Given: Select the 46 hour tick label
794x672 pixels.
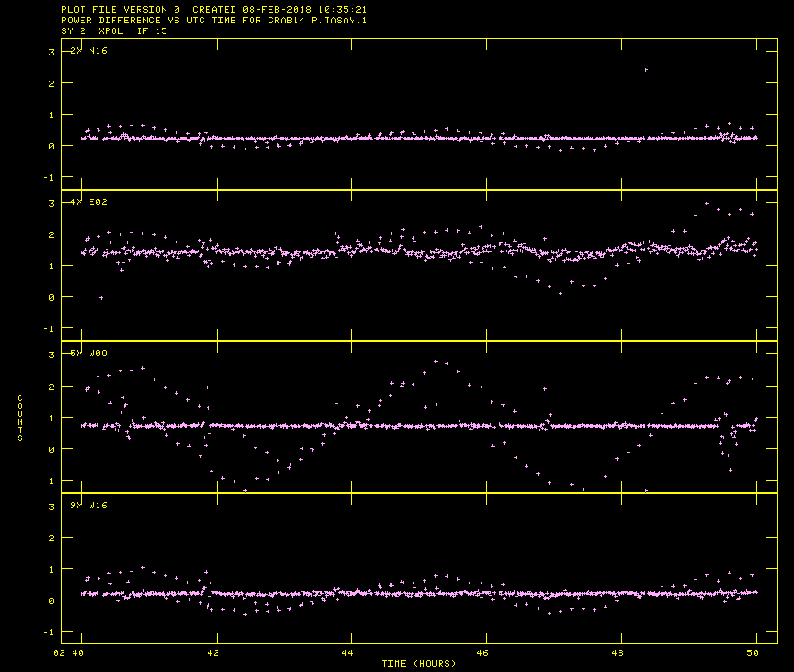Looking at the screenshot, I should pos(485,653).
